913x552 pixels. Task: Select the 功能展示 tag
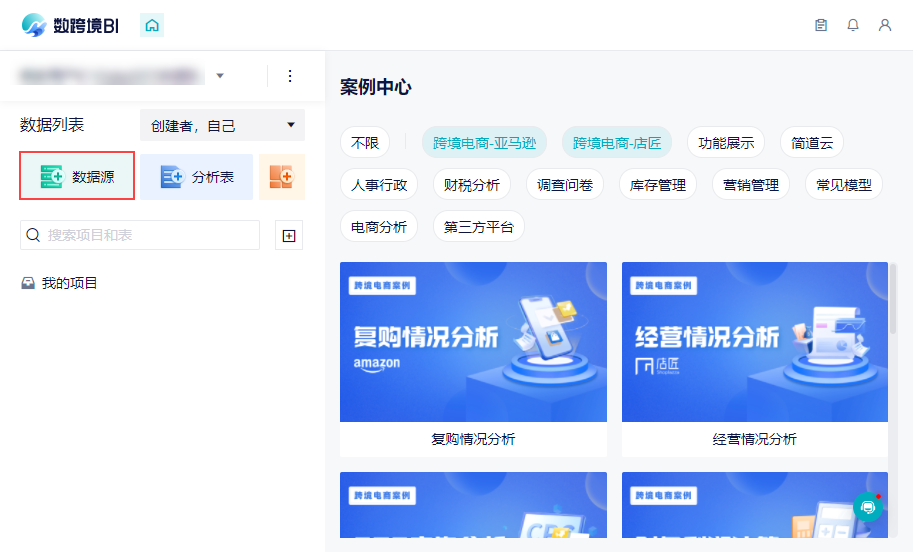(x=726, y=143)
